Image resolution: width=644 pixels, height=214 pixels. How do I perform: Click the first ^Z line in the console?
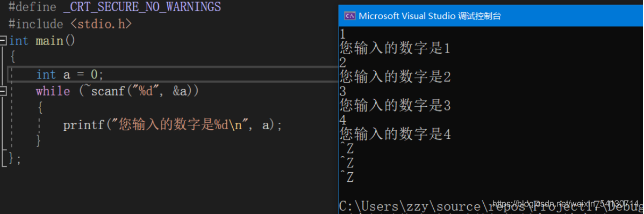pyautogui.click(x=347, y=149)
